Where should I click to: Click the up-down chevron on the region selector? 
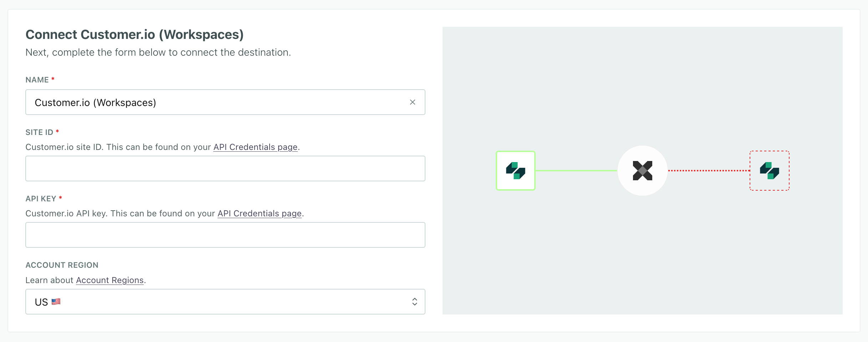414,302
